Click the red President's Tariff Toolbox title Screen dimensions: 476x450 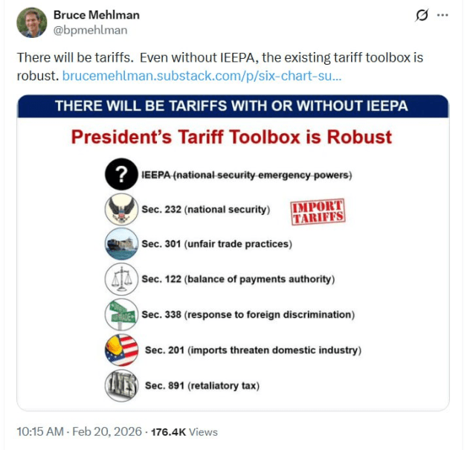click(232, 138)
